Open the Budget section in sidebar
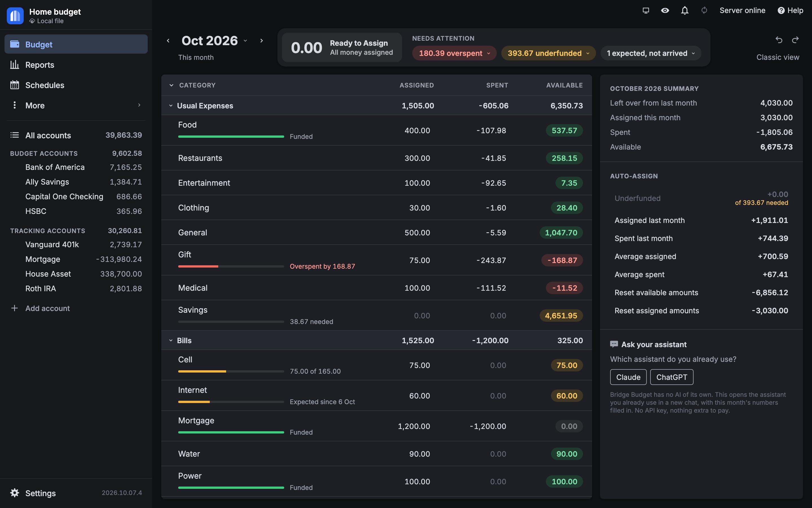812x508 pixels. pyautogui.click(x=76, y=44)
